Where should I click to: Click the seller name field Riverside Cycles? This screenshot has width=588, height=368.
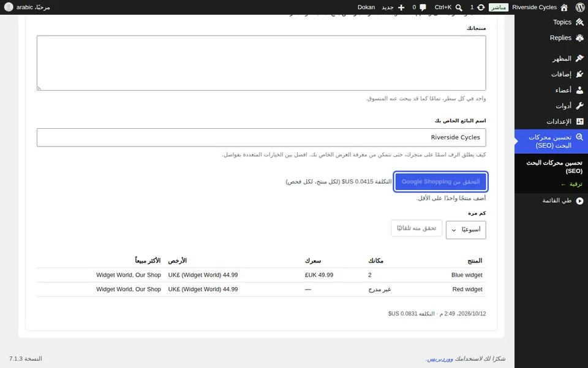(x=262, y=137)
